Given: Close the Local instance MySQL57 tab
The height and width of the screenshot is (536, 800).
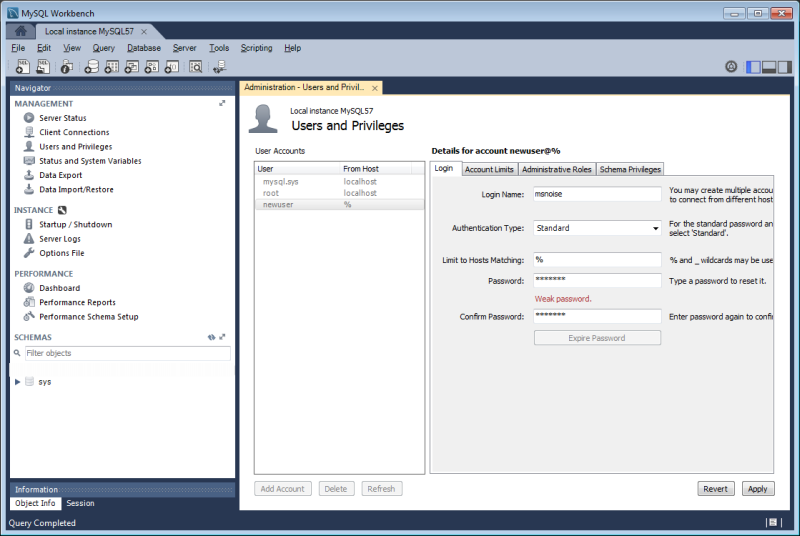Looking at the screenshot, I should [144, 32].
